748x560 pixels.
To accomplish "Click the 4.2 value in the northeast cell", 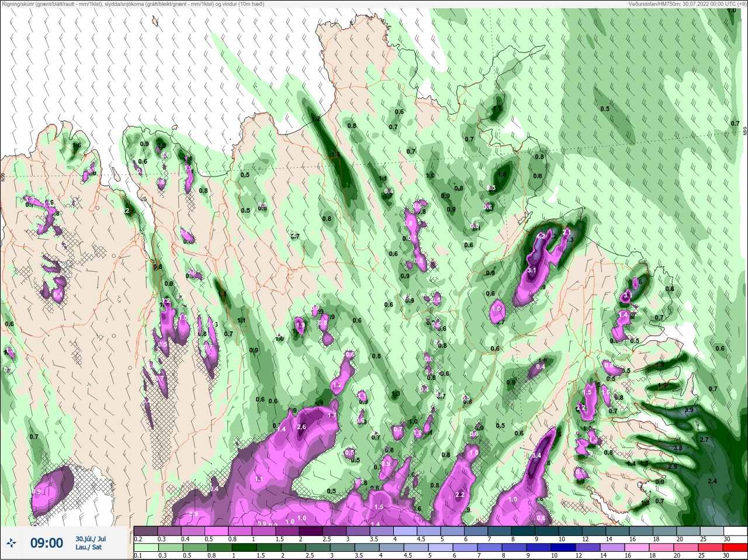I will pos(541,236).
